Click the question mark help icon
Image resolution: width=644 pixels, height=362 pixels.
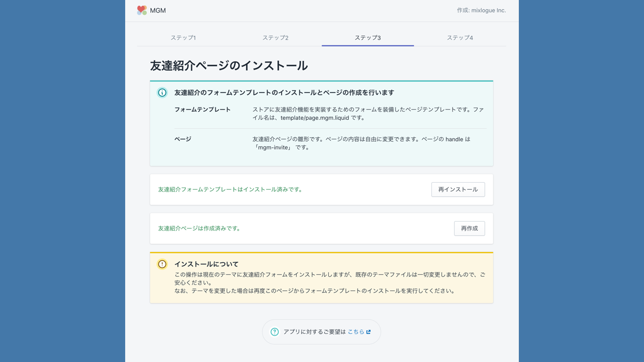coord(275,332)
